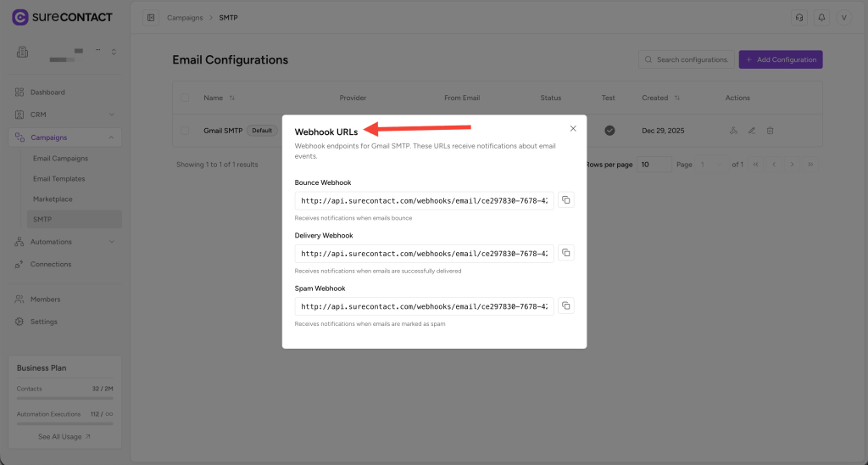Go to the next page
868x465 pixels.
[793, 165]
